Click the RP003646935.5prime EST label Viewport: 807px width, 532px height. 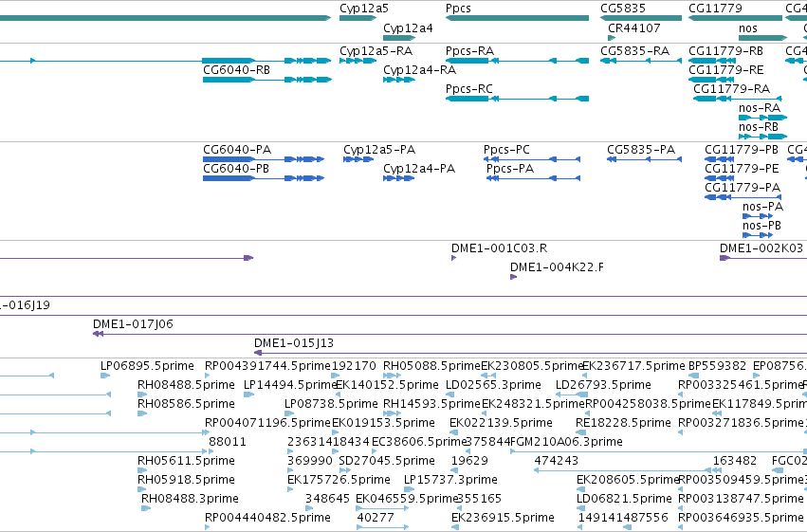(x=741, y=518)
